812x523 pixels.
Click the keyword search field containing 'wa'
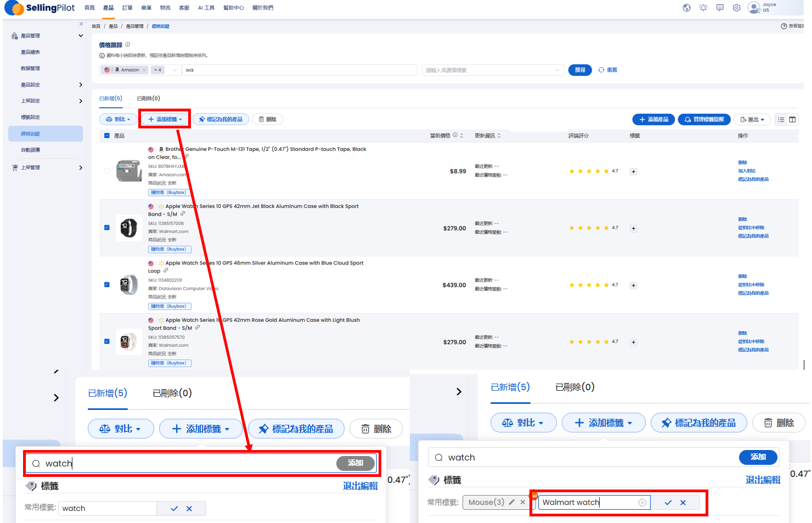coord(300,70)
